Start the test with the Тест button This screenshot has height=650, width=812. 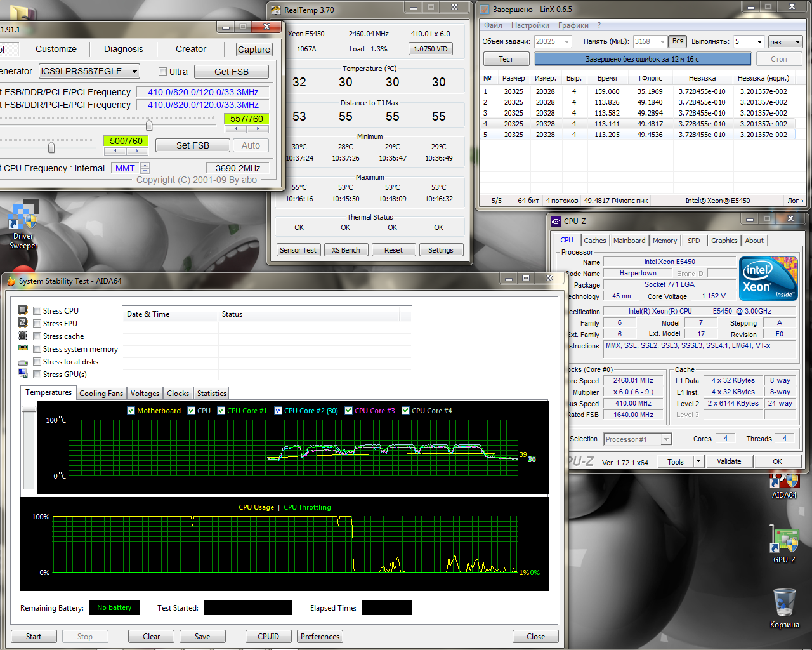coord(506,59)
